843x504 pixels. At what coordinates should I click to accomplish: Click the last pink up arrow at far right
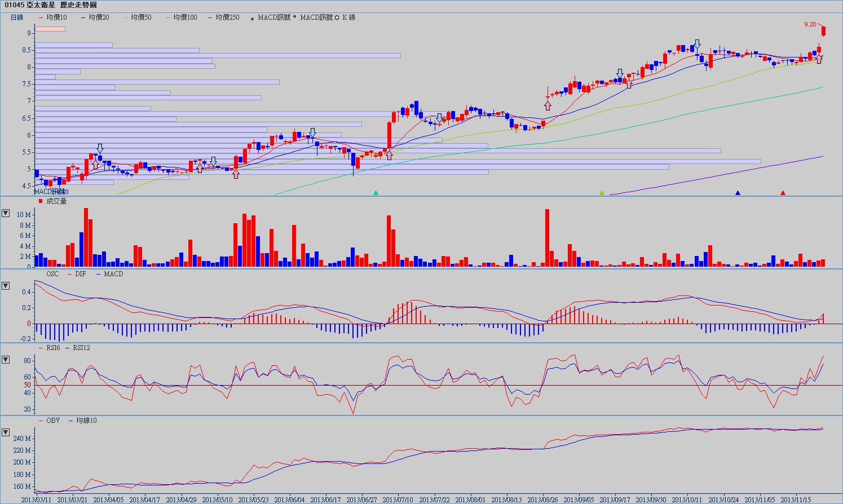819,59
